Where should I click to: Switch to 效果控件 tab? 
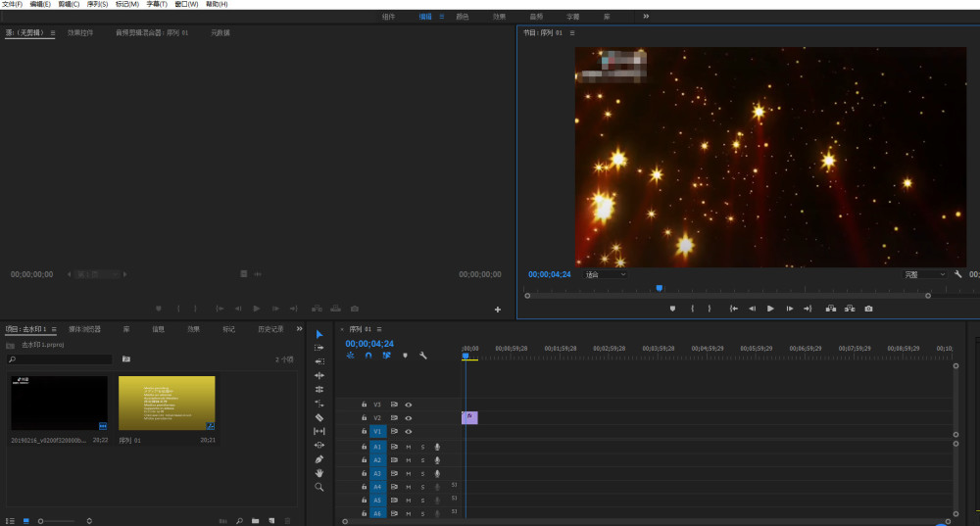click(x=80, y=32)
